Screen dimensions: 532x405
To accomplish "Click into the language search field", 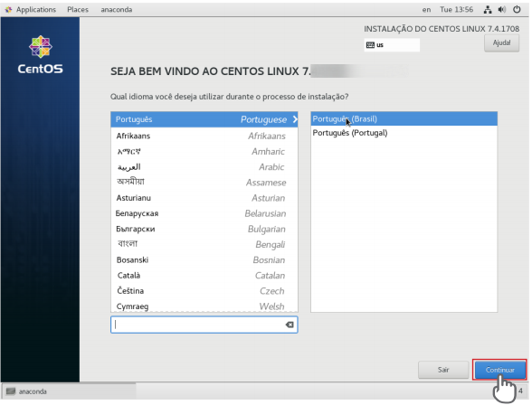I will click(x=204, y=325).
